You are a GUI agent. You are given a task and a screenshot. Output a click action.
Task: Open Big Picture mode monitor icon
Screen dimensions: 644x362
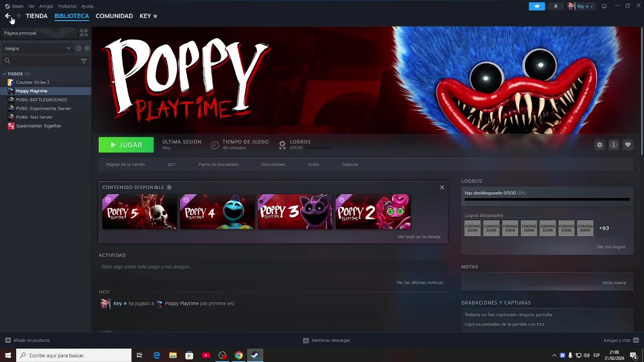pos(604,6)
